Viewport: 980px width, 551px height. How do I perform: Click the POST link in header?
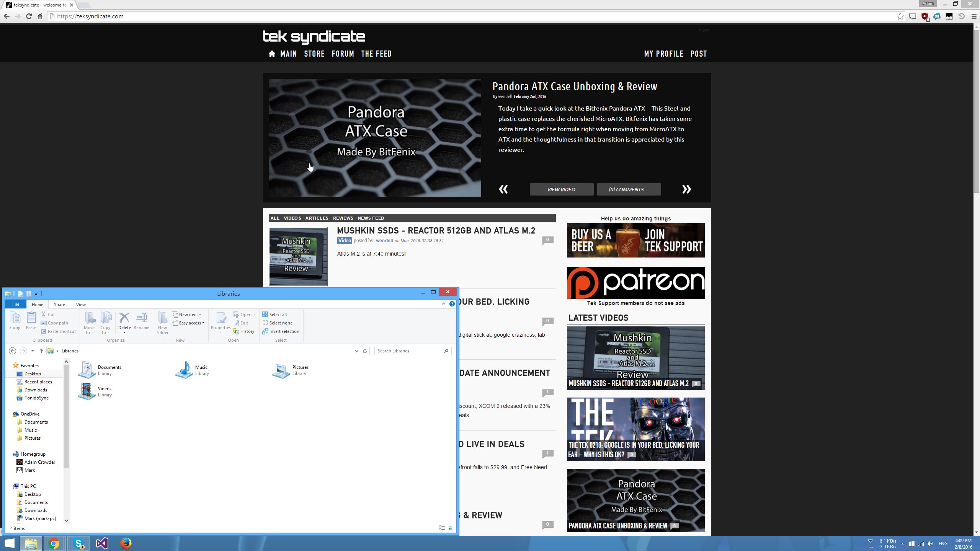(699, 54)
